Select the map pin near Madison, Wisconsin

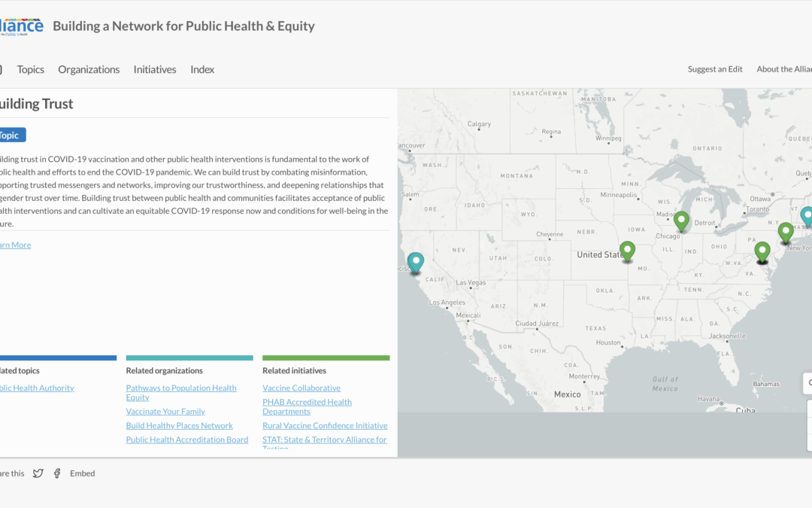tap(681, 221)
